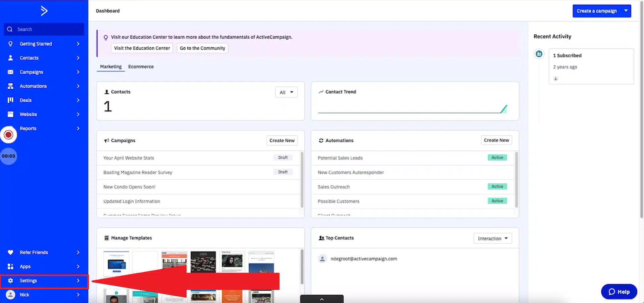This screenshot has width=644, height=303.
Task: Open Apps using the grid icon
Action: point(10,266)
